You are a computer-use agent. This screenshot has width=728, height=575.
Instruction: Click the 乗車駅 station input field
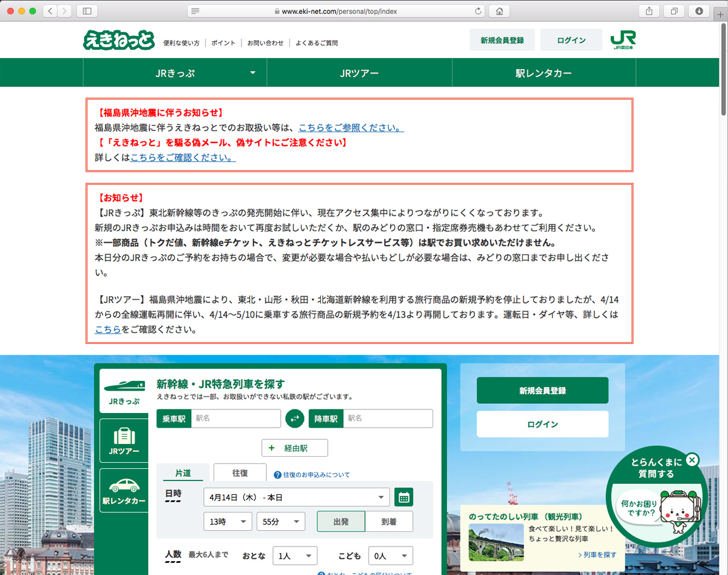point(235,419)
